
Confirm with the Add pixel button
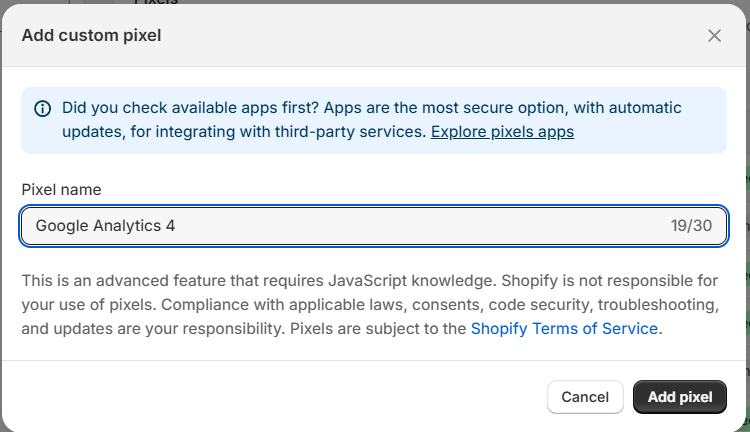pos(680,397)
